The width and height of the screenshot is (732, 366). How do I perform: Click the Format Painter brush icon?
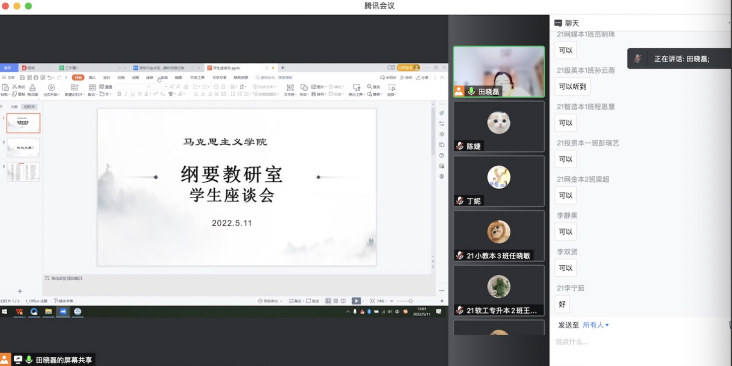click(x=33, y=89)
